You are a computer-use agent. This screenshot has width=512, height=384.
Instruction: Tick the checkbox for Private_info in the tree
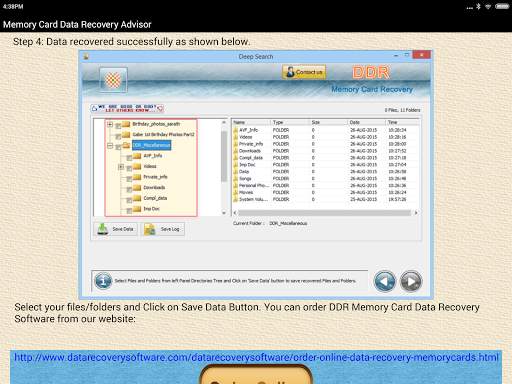[129, 179]
